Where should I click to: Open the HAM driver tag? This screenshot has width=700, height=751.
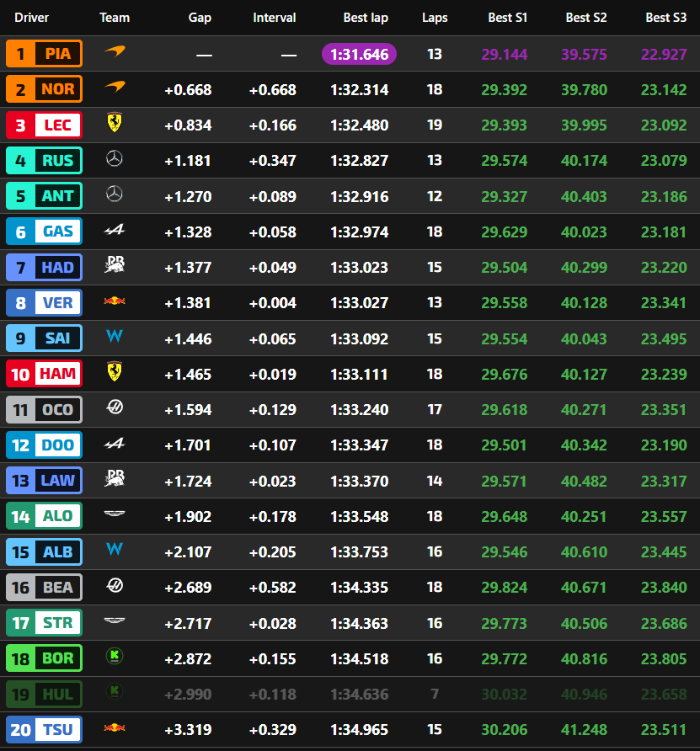coord(44,374)
